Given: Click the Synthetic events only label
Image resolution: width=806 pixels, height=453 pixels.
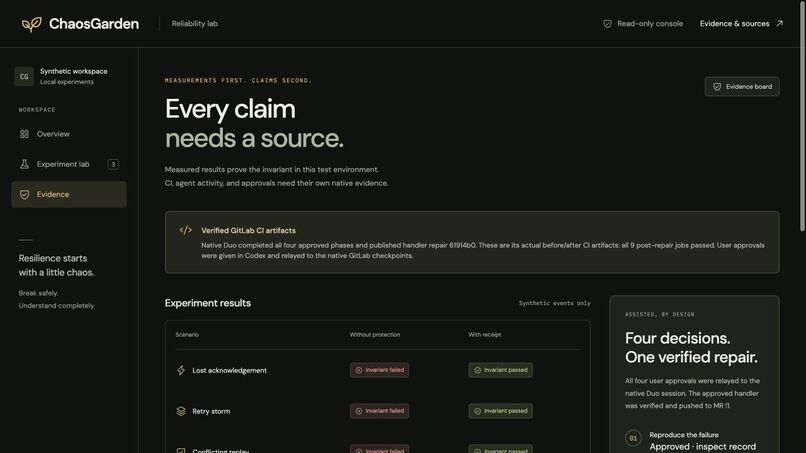Looking at the screenshot, I should tap(555, 303).
